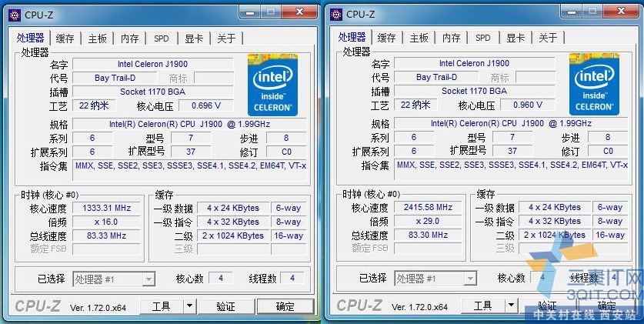Click 2 x 1024 KBytes L2 value, left window
This screenshot has height=324, width=644.
(x=233, y=236)
